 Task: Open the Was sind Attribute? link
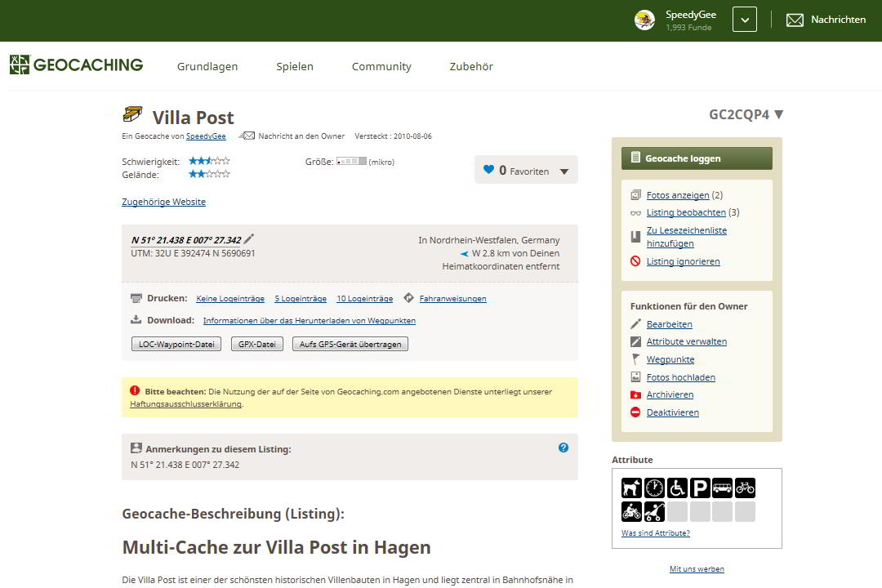[655, 532]
